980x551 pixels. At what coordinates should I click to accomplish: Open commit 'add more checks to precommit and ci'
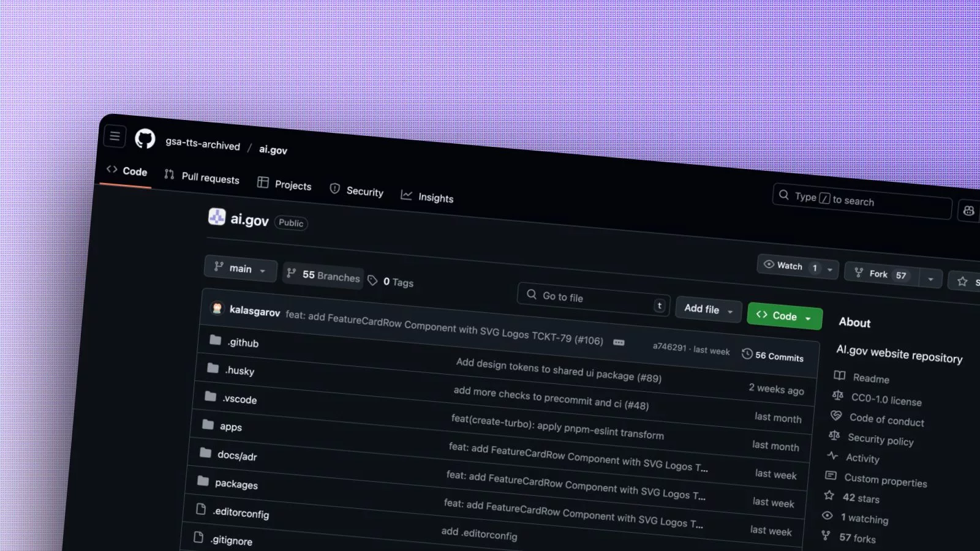coord(551,397)
